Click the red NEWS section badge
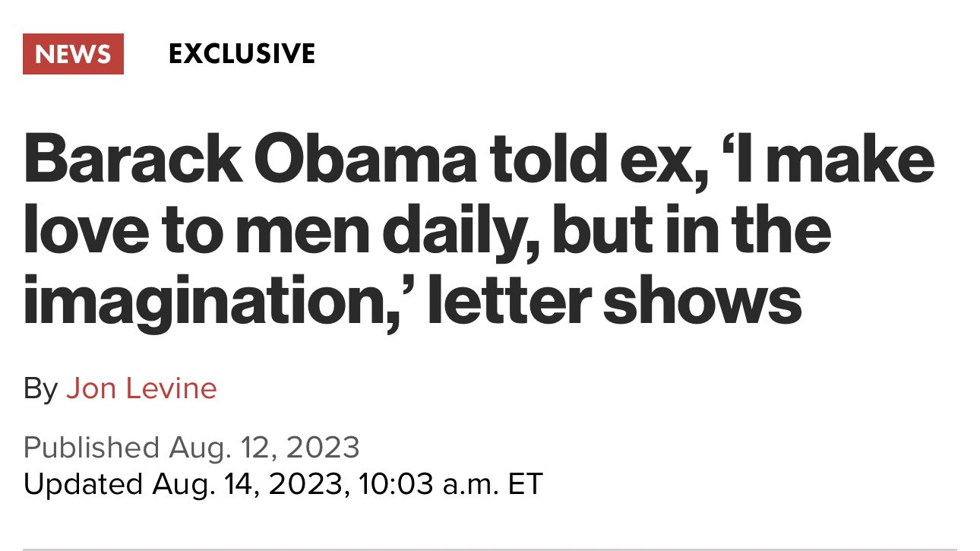The width and height of the screenshot is (980, 551). coord(73,54)
